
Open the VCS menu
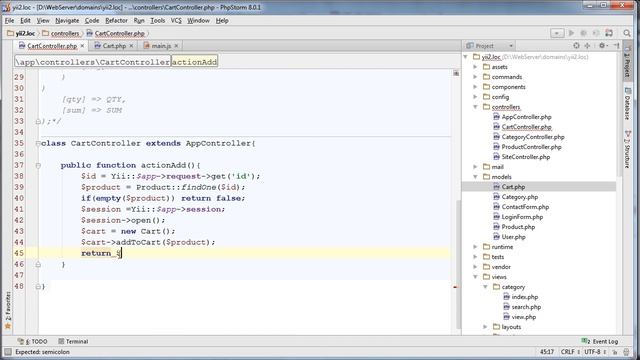[x=176, y=20]
